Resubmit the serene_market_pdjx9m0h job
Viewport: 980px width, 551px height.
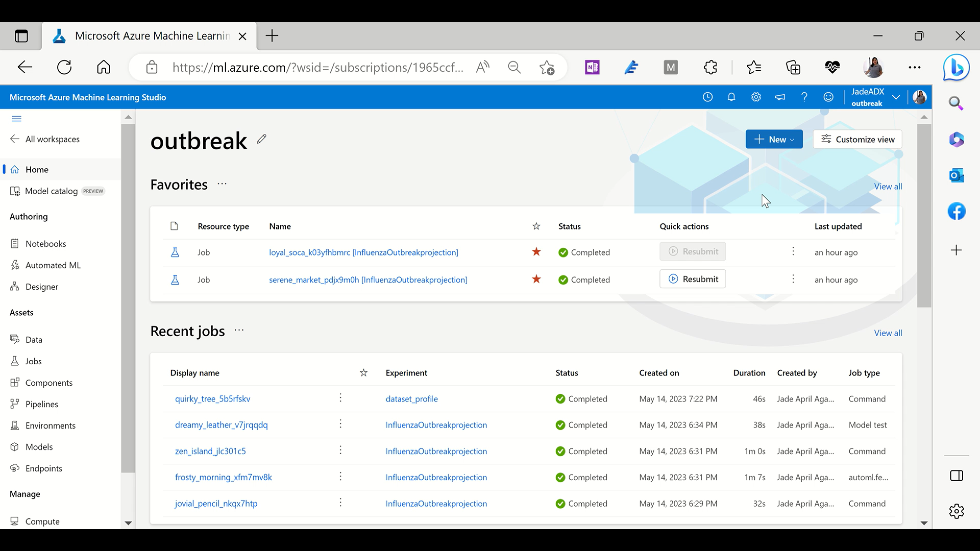click(x=692, y=279)
